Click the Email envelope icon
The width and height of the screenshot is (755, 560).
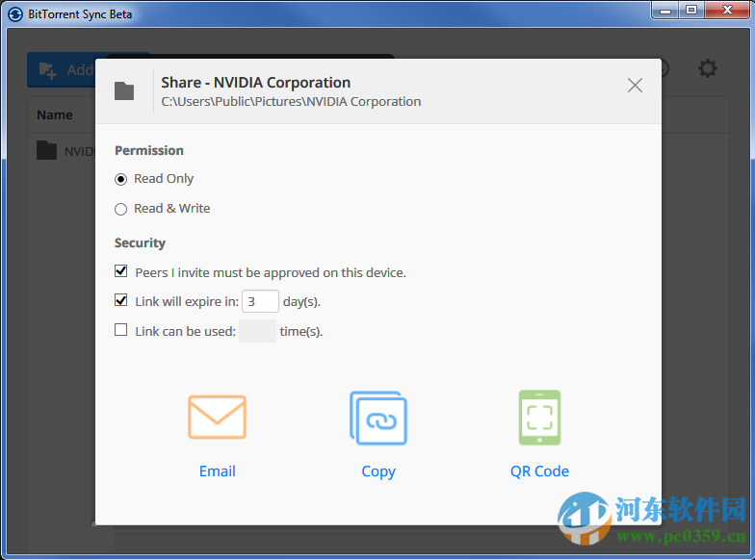pyautogui.click(x=218, y=418)
